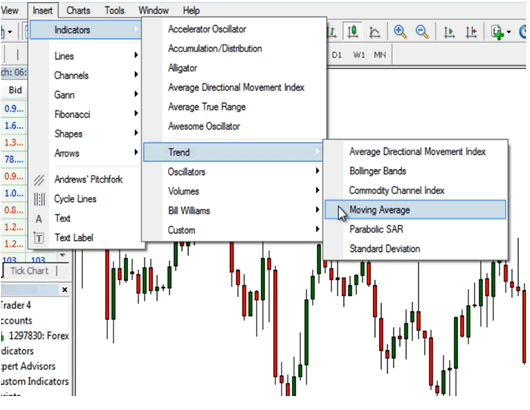Expand the Channels submenu
The height and width of the screenshot is (410, 530).
coord(86,75)
